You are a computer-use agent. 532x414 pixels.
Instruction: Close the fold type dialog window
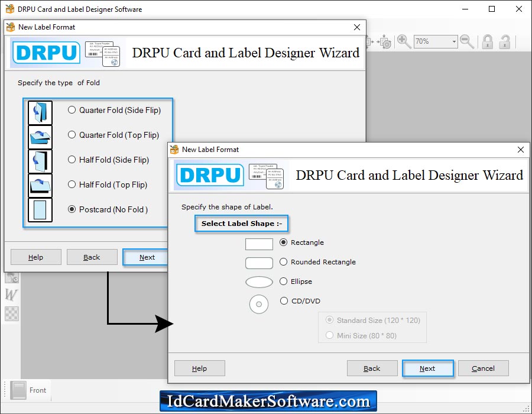tap(357, 27)
